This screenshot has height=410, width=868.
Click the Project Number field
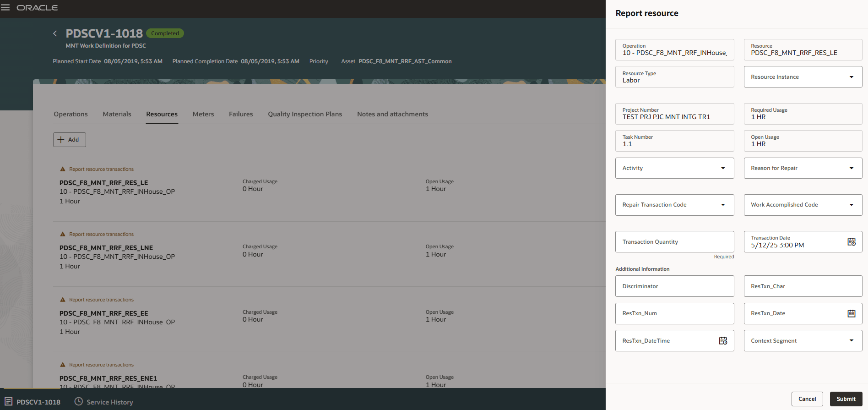pos(675,114)
